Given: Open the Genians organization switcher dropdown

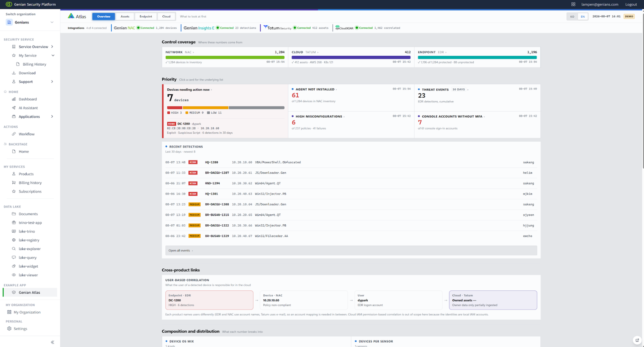Looking at the screenshot, I should tap(30, 22).
